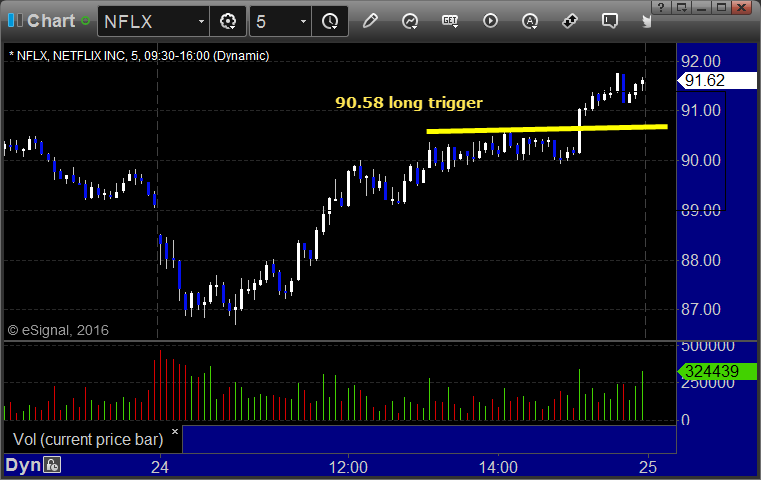Click the 91.62 current price marker

(717, 81)
